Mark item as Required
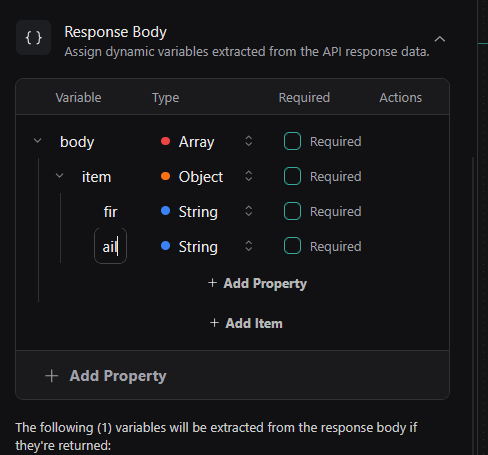 292,176
